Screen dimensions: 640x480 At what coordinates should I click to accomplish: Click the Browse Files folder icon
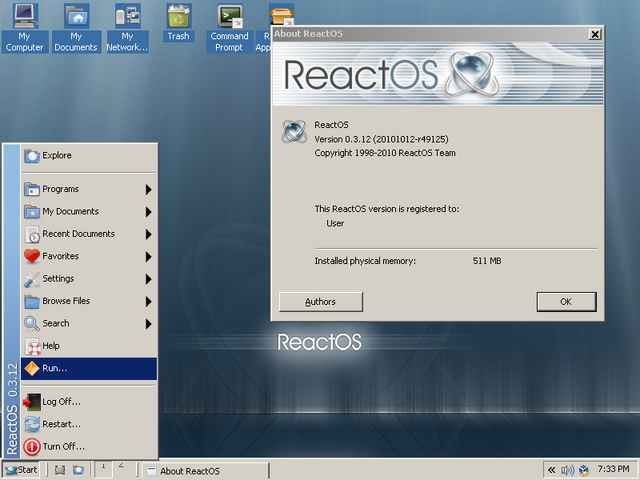pyautogui.click(x=32, y=301)
